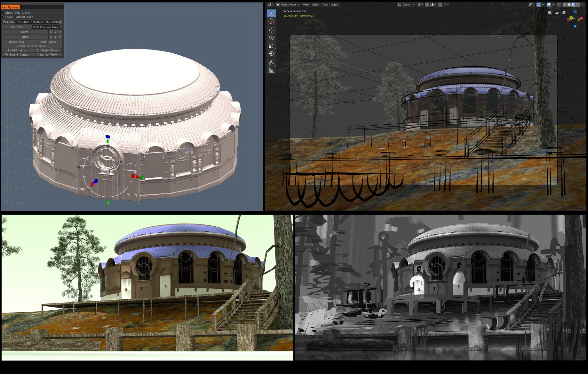Expand the gizmo options arrow
This screenshot has width=588, height=374.
543,4
